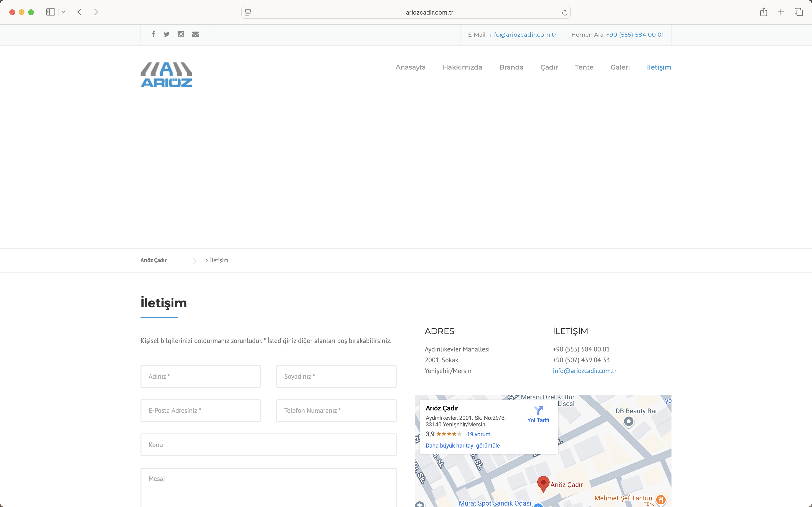This screenshot has width=812, height=507.
Task: Show tab overview icon
Action: (x=799, y=12)
